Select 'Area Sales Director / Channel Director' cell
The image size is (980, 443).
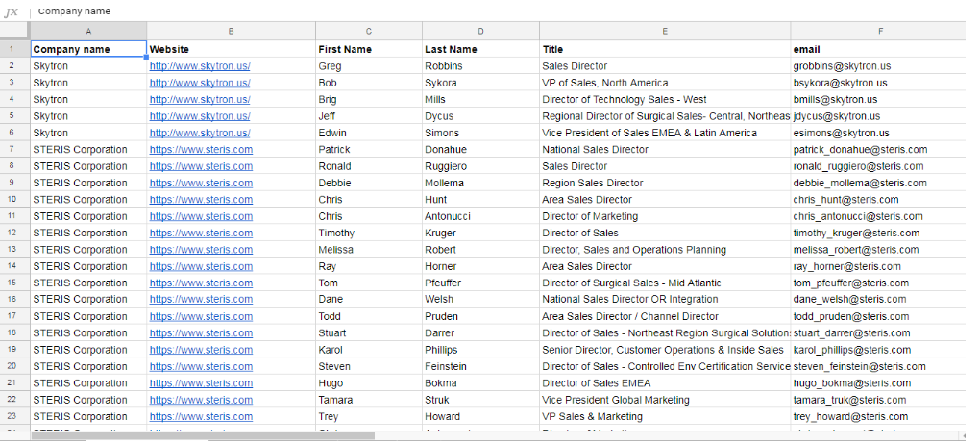(665, 316)
